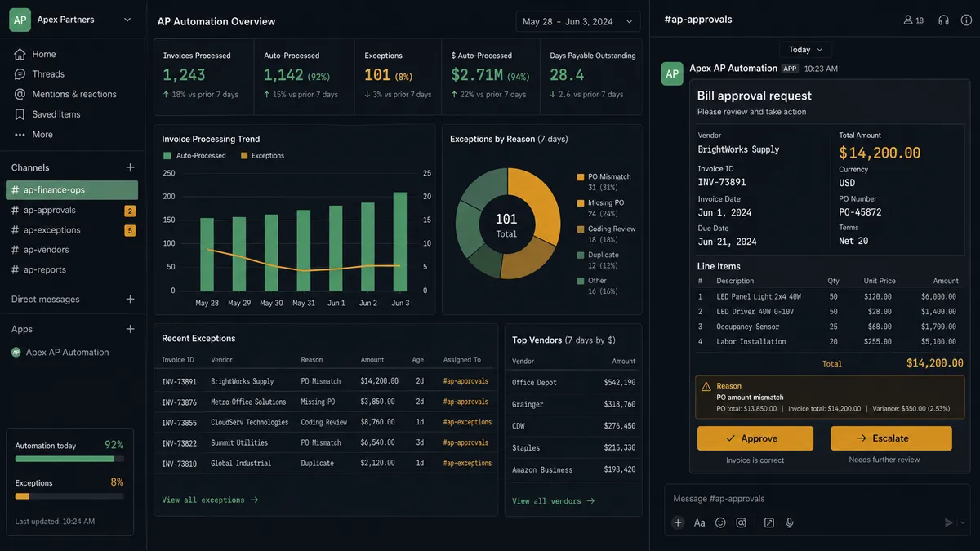Collapse the Direct messages section

coord(46,300)
